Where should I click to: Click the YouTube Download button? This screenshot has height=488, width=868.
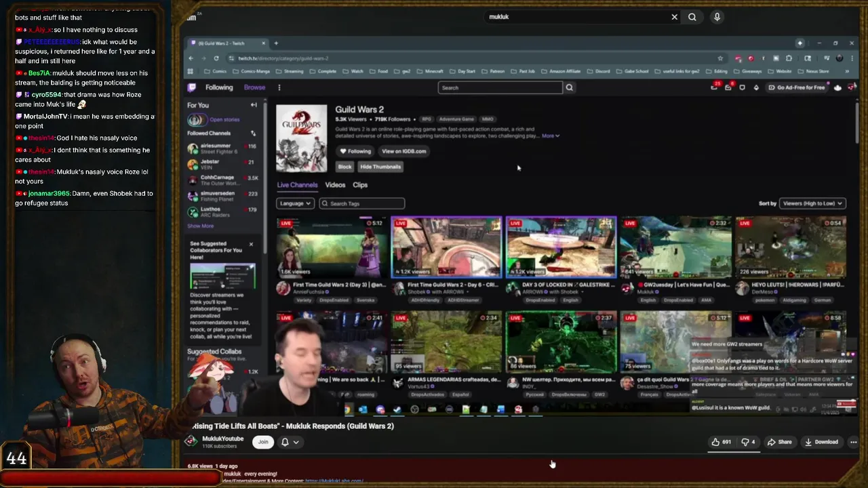pyautogui.click(x=821, y=442)
